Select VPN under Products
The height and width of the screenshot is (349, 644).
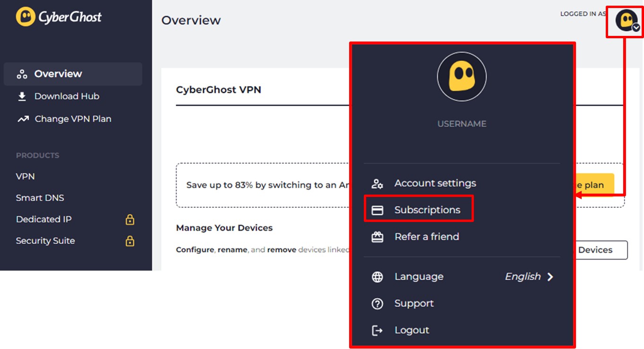point(25,176)
